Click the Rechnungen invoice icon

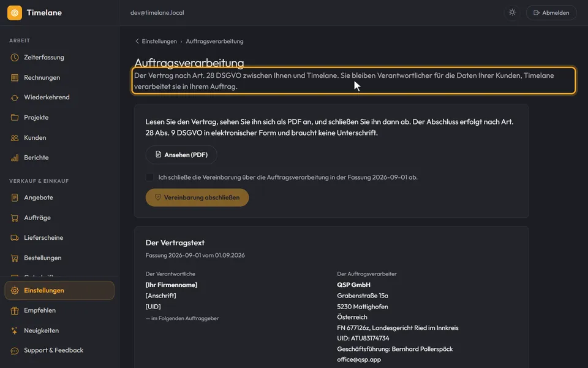pos(15,78)
